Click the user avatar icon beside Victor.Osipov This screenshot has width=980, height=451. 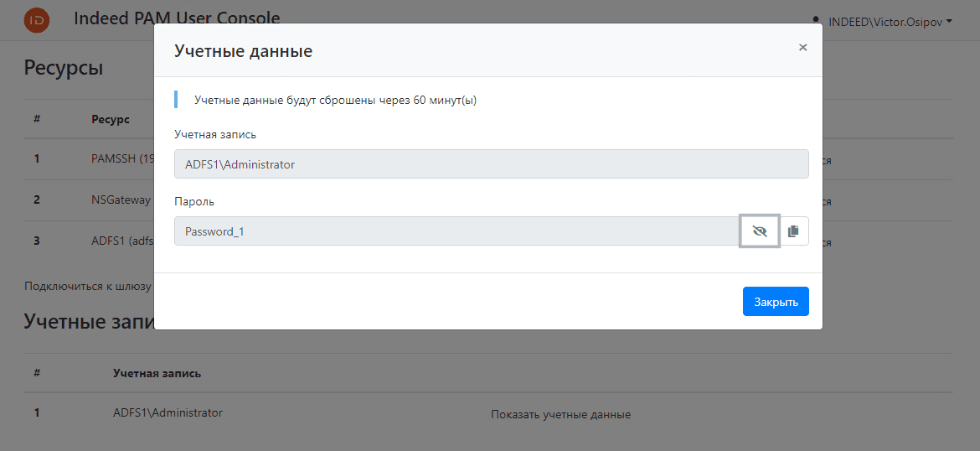[816, 20]
